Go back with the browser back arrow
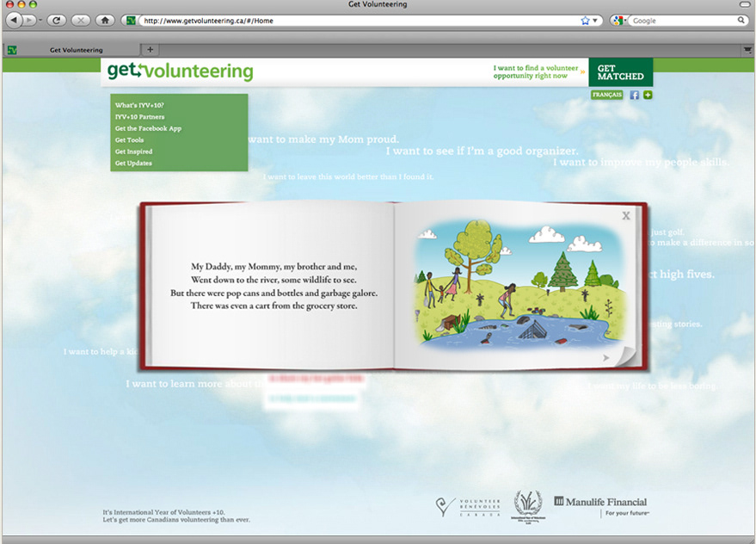This screenshot has height=544, width=756. click(x=14, y=21)
